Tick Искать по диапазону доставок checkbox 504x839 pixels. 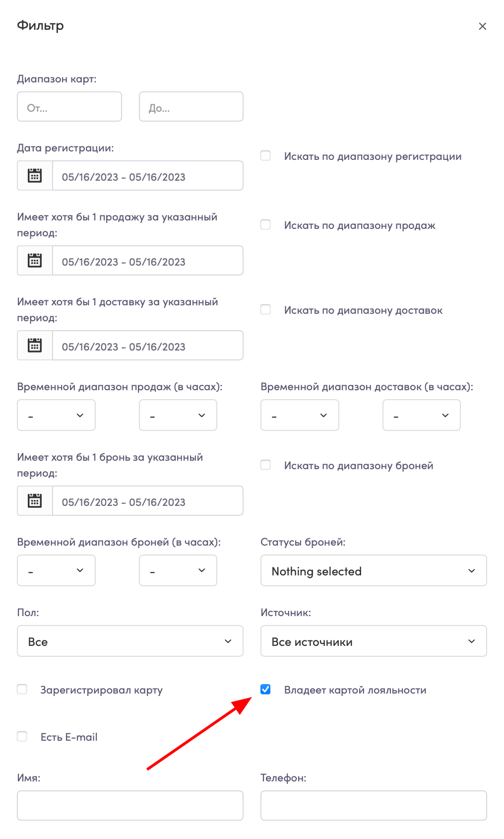(266, 310)
